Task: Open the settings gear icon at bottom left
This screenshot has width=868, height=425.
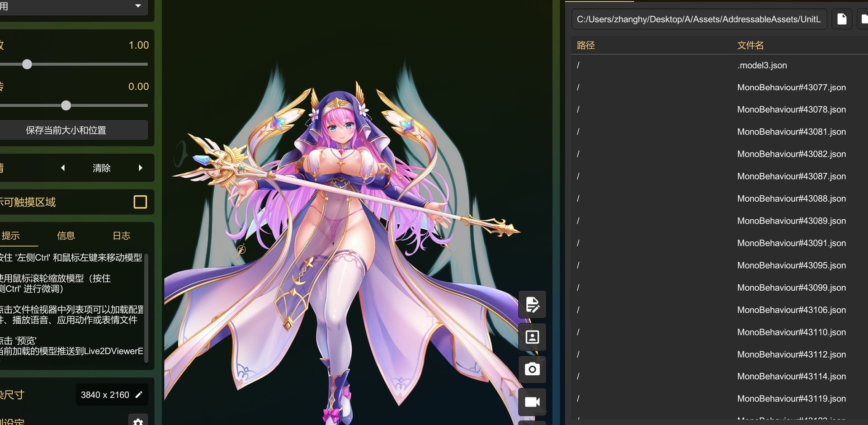Action: (x=138, y=421)
